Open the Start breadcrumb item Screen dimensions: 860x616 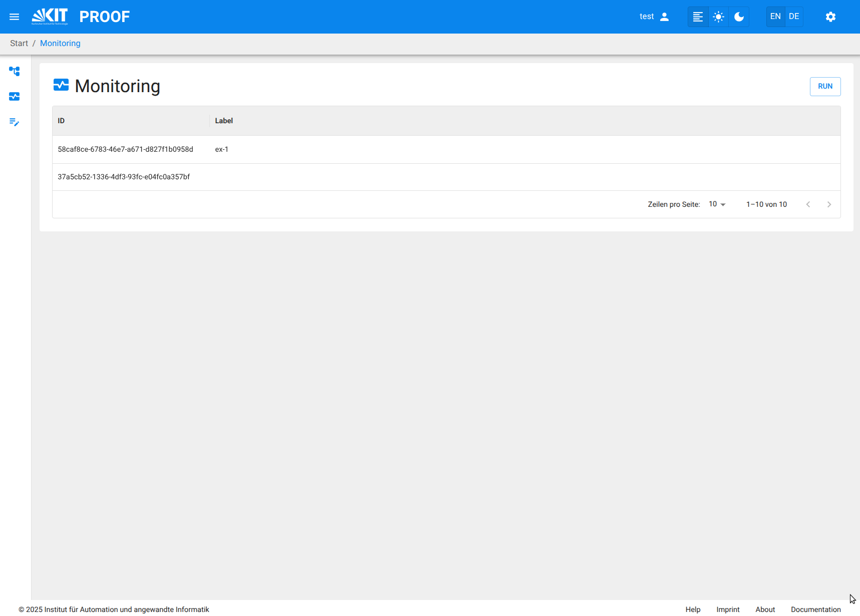click(19, 43)
